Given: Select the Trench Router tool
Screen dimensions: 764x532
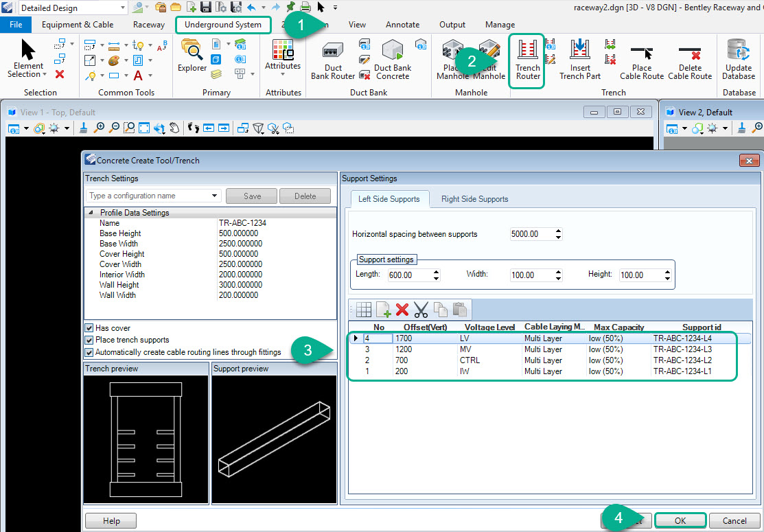Looking at the screenshot, I should 526,59.
